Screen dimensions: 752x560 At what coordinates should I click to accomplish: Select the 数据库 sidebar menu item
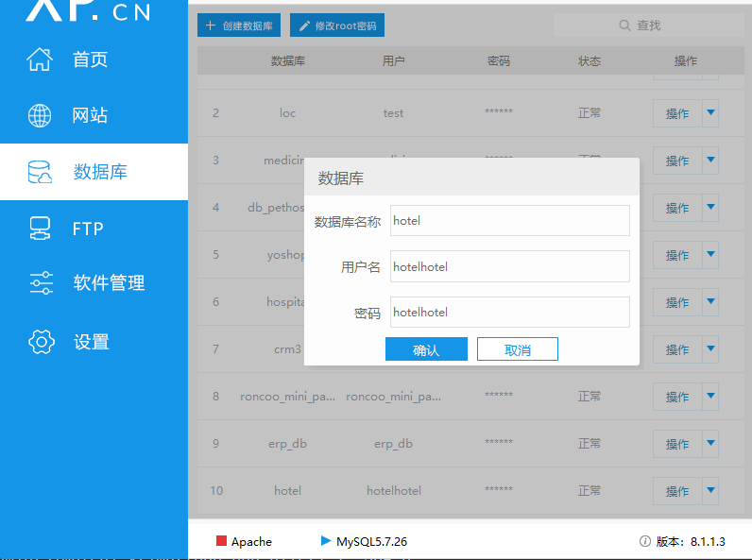(94, 172)
